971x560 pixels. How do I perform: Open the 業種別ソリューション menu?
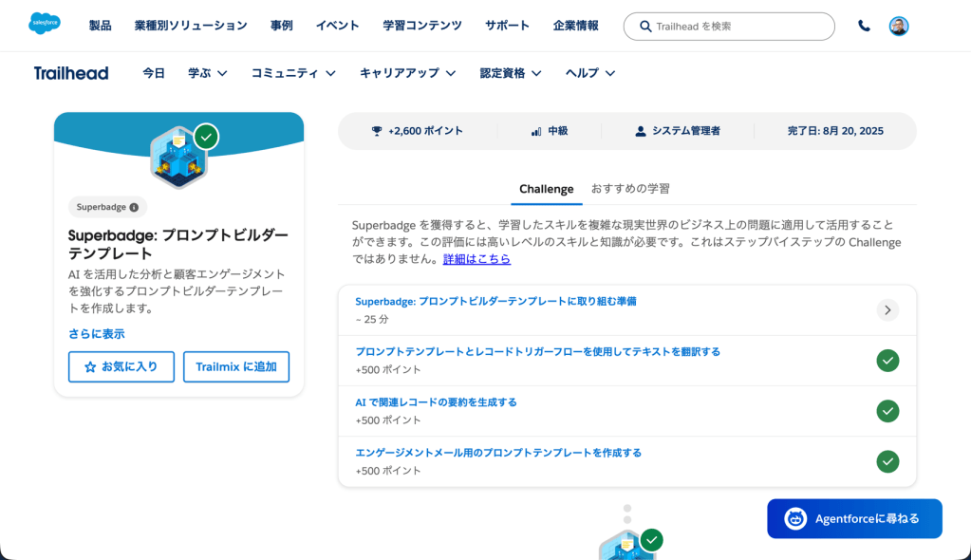point(191,26)
